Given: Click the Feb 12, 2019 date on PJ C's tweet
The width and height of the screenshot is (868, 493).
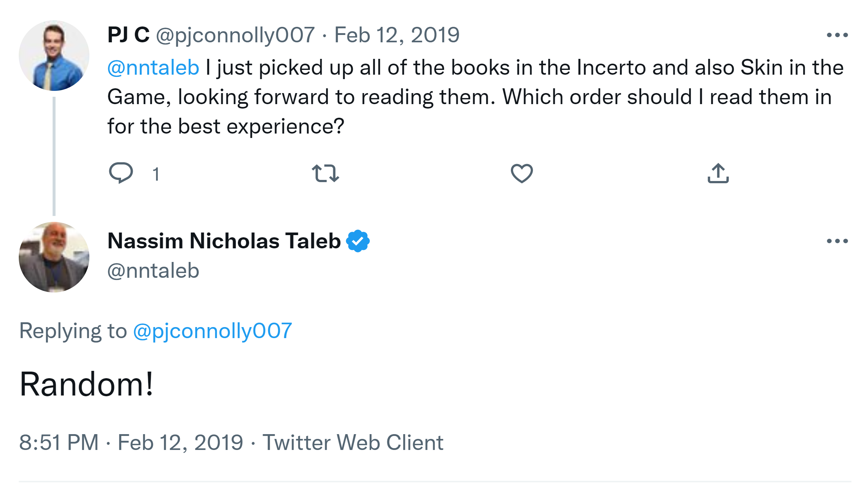Looking at the screenshot, I should click(x=396, y=35).
